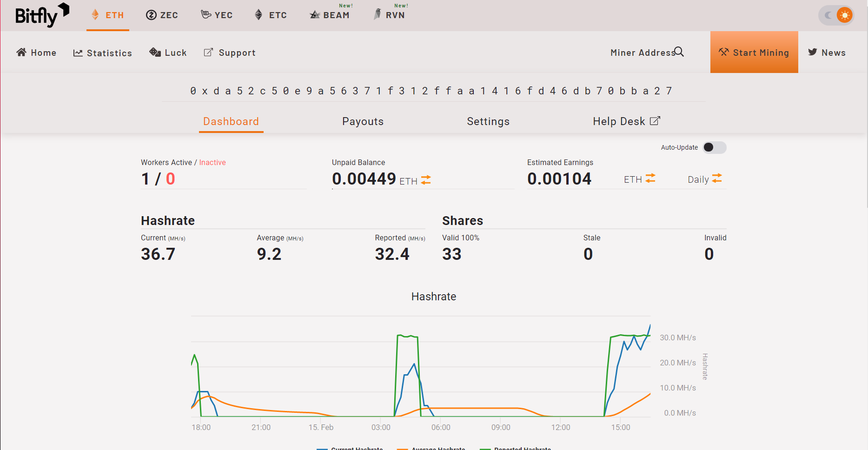Viewport: 868px width, 450px height.
Task: Enable the Auto-Update switch
Action: (715, 147)
